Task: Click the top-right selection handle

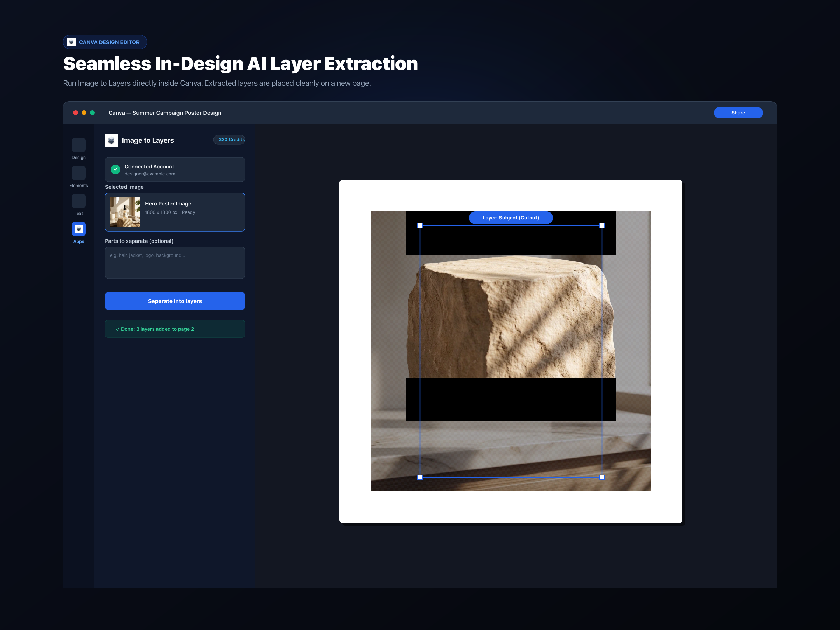Action: (x=602, y=225)
